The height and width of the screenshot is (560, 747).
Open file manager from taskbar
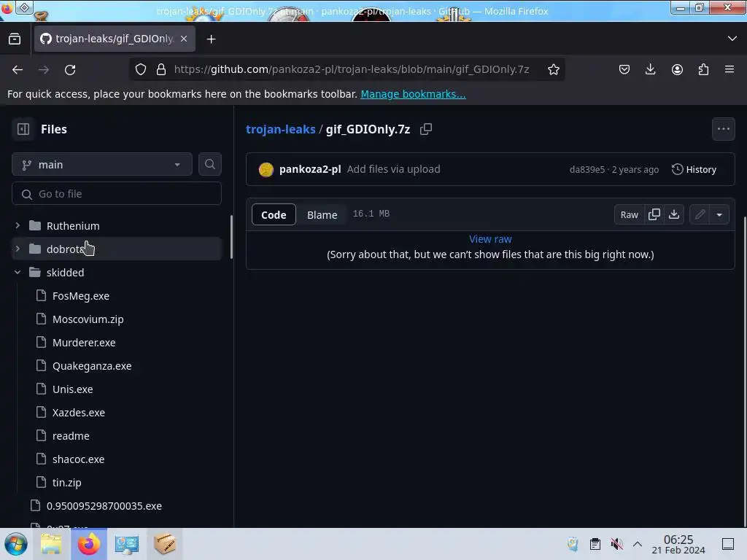pos(51,544)
